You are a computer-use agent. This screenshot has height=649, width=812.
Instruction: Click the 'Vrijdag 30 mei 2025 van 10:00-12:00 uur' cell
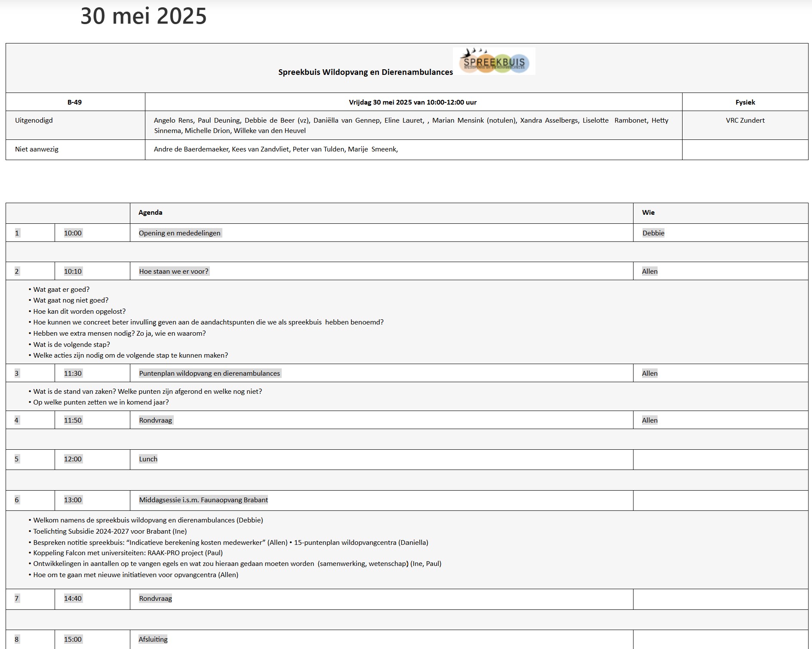(x=413, y=102)
